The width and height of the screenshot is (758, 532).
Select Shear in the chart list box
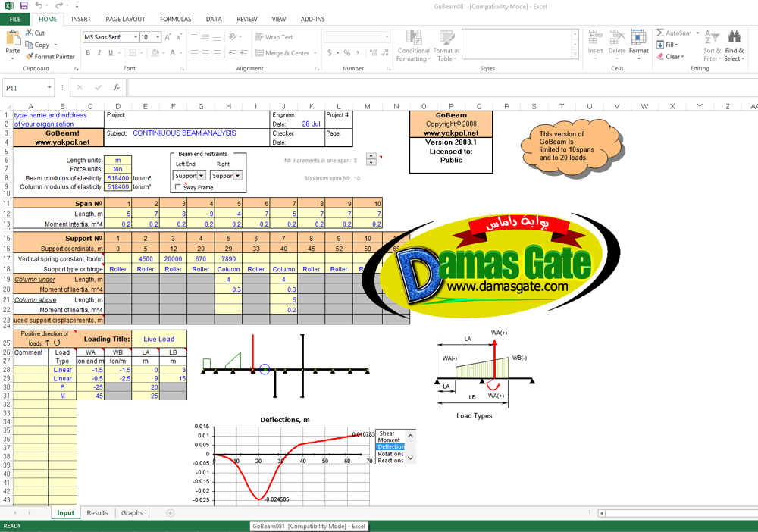pos(387,433)
